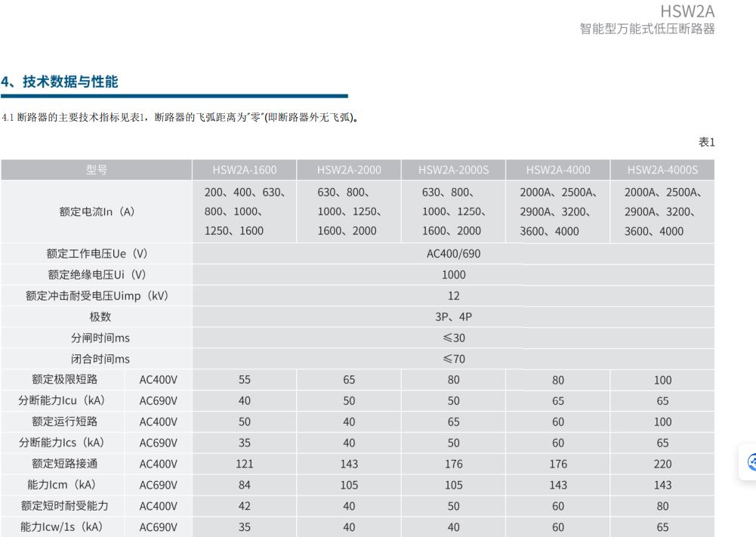Click the section heading 4、技术数据与性能
Viewport: 756px width, 537px height.
(x=60, y=82)
